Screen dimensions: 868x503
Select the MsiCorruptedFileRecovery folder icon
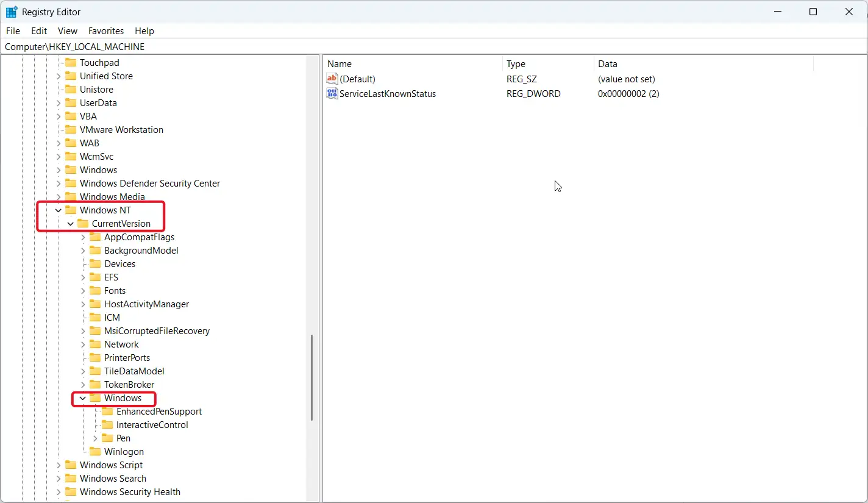(95, 331)
